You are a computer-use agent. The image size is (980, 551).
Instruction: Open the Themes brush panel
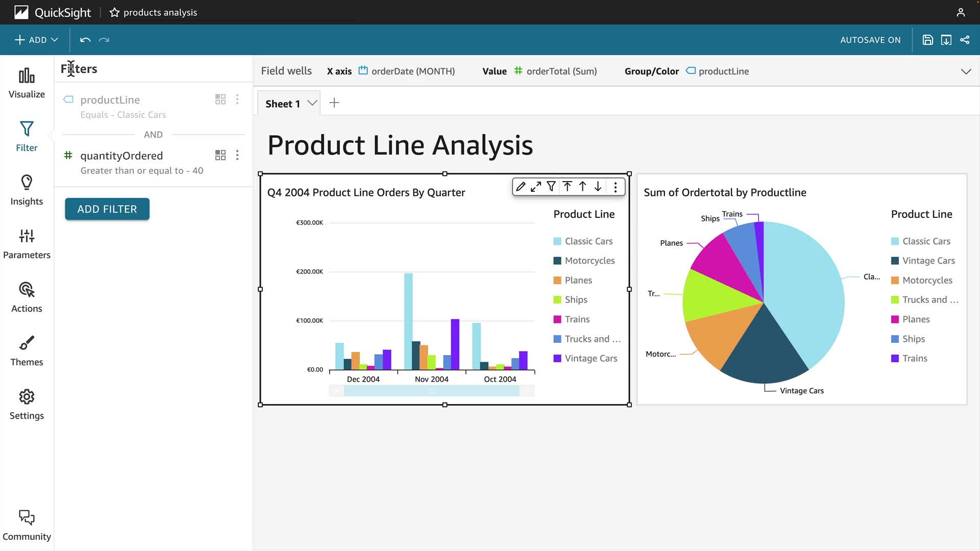tap(27, 351)
